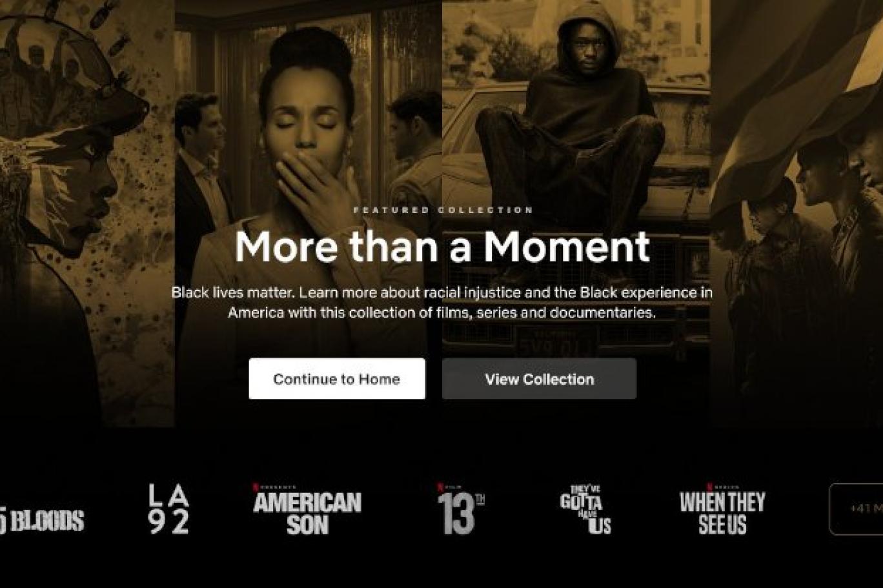Viewport: 883px width, 588px height.
Task: Select the Da 5 Bloods title logo
Action: 42,521
